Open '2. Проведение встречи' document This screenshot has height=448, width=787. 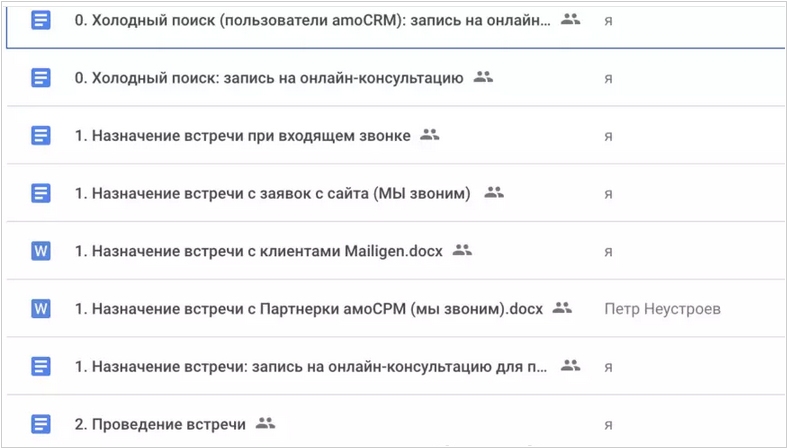coord(160,424)
